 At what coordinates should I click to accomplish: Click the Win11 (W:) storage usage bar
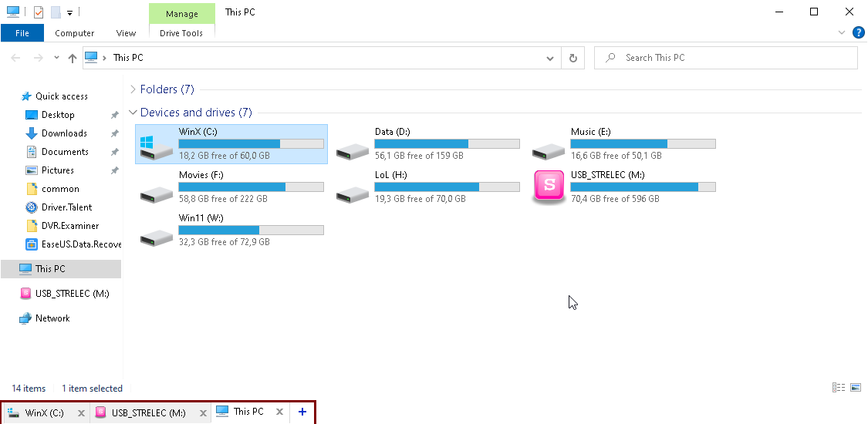(252, 230)
